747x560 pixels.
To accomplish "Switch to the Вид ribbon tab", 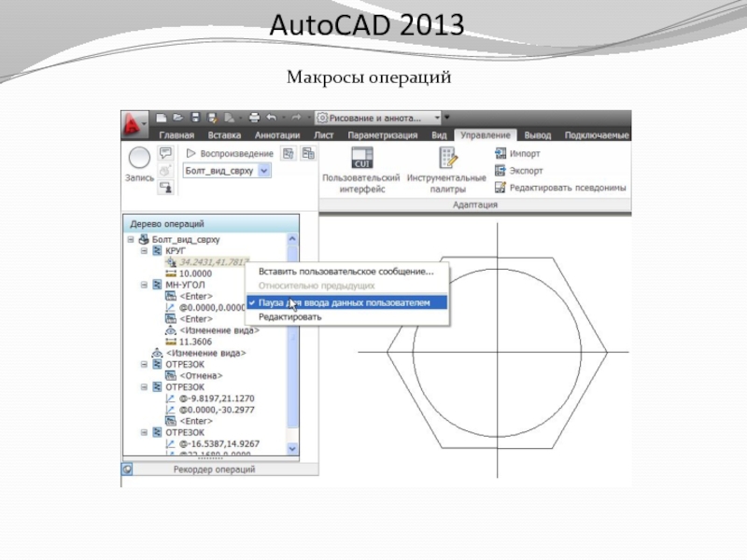I will coord(439,135).
